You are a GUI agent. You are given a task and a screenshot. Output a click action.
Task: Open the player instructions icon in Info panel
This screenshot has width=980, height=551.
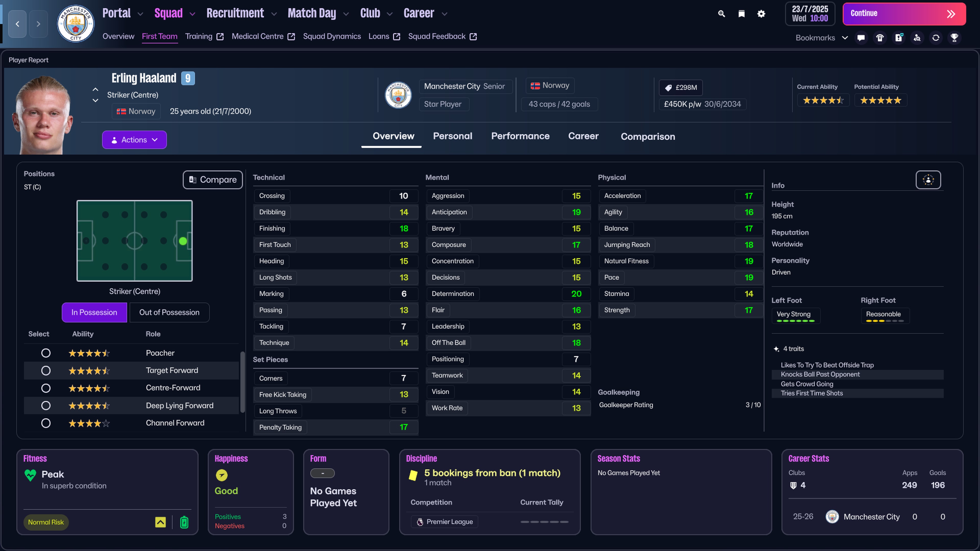(928, 180)
